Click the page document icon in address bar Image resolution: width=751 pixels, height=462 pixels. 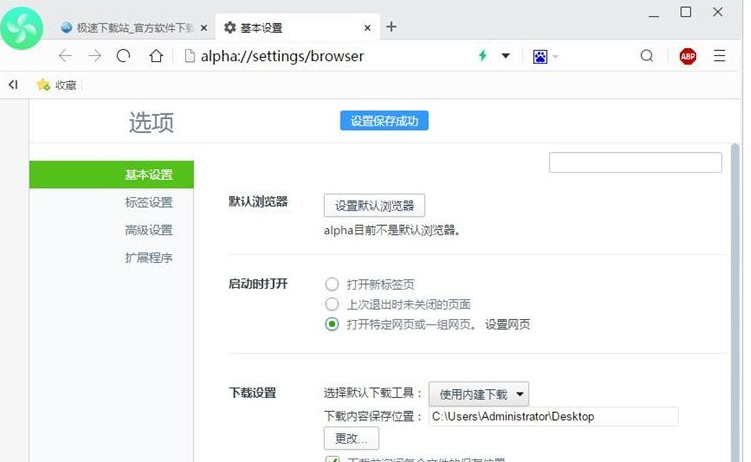[190, 56]
